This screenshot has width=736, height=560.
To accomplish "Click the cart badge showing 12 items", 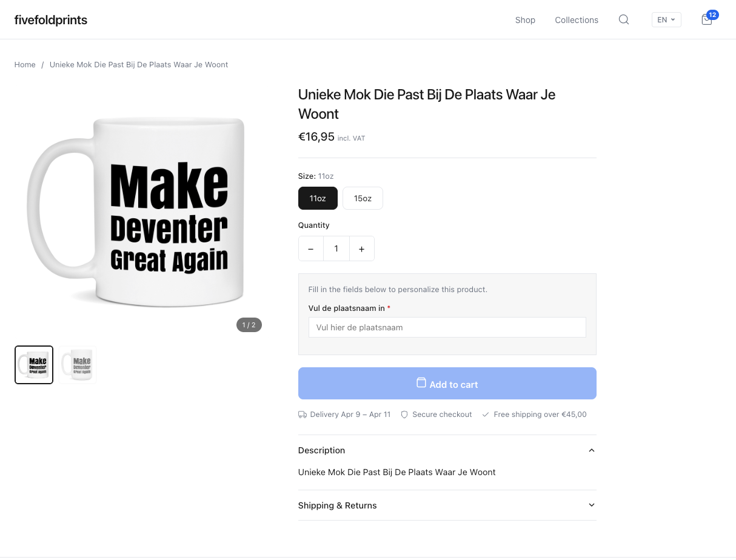I will [712, 15].
